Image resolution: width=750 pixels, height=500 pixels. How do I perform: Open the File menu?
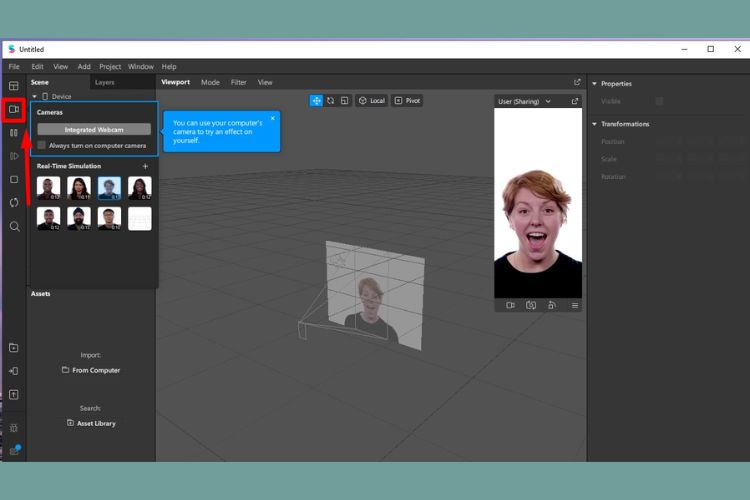(14, 67)
